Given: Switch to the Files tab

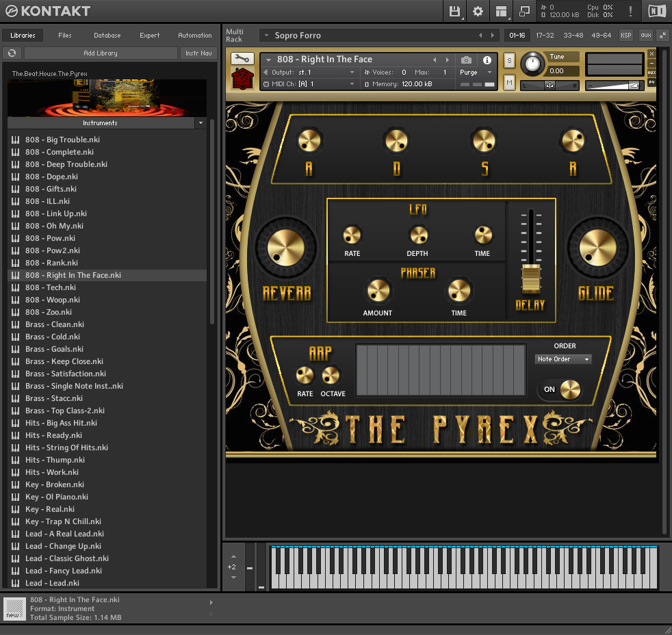Looking at the screenshot, I should point(65,36).
